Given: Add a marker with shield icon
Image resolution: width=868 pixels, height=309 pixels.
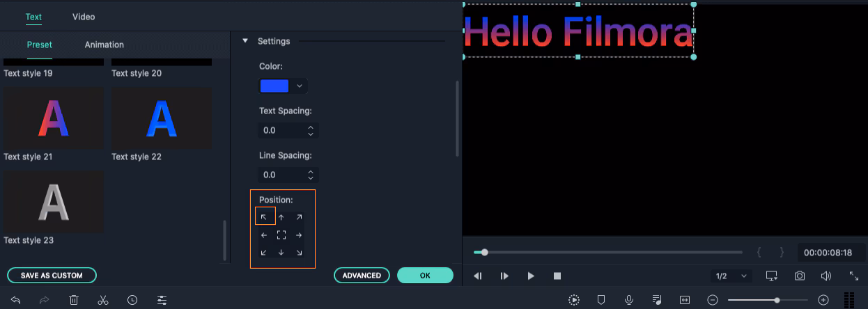Looking at the screenshot, I should (x=601, y=300).
